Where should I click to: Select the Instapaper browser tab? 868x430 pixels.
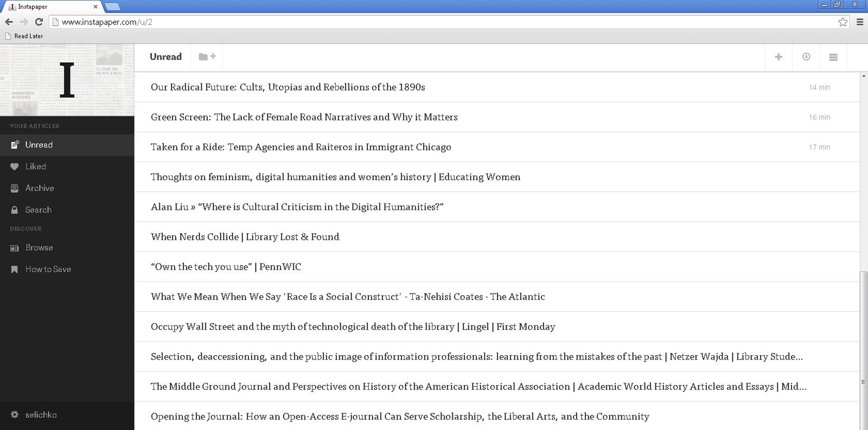pos(52,7)
